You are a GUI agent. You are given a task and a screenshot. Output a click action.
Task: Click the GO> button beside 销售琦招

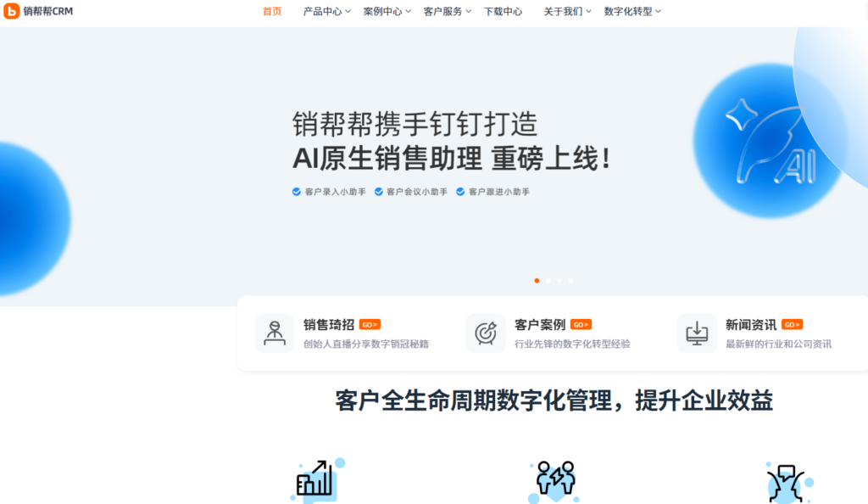pyautogui.click(x=370, y=324)
